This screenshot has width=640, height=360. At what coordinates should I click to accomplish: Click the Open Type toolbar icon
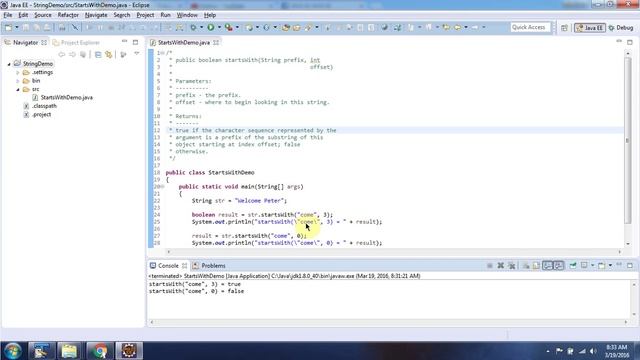(x=286, y=27)
